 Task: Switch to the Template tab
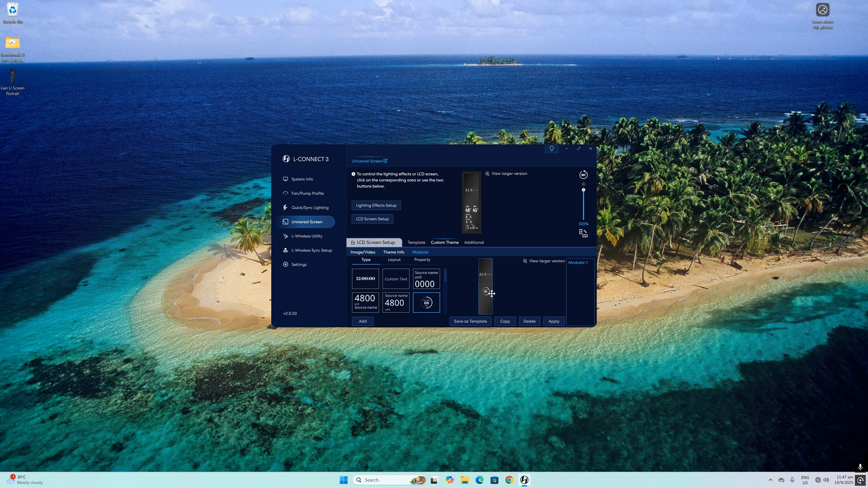coord(416,242)
